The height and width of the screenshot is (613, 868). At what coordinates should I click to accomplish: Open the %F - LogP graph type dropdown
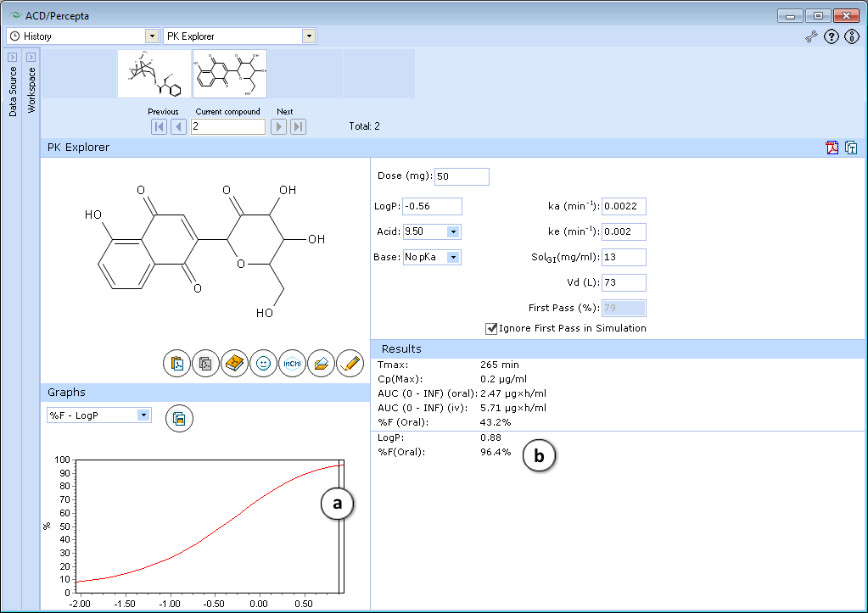[143, 415]
